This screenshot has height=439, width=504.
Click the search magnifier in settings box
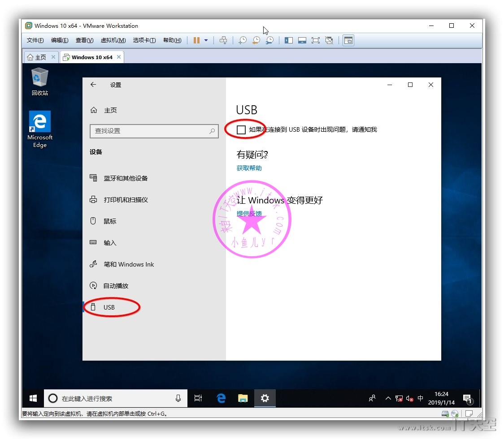click(212, 131)
